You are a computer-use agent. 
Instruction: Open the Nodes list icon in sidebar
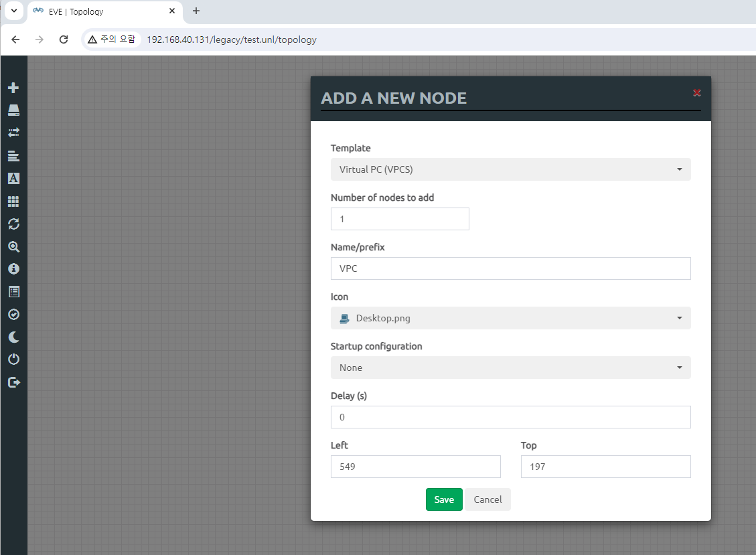(x=13, y=110)
